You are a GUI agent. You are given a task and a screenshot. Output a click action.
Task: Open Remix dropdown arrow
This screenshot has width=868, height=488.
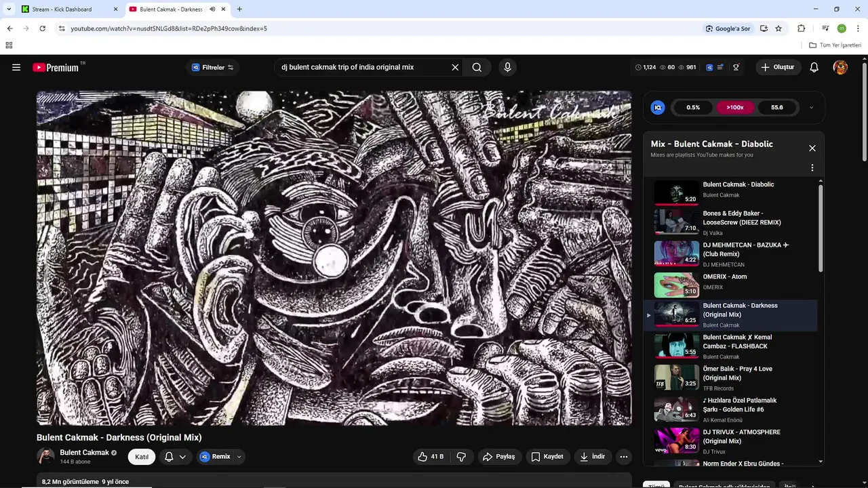[x=239, y=457]
